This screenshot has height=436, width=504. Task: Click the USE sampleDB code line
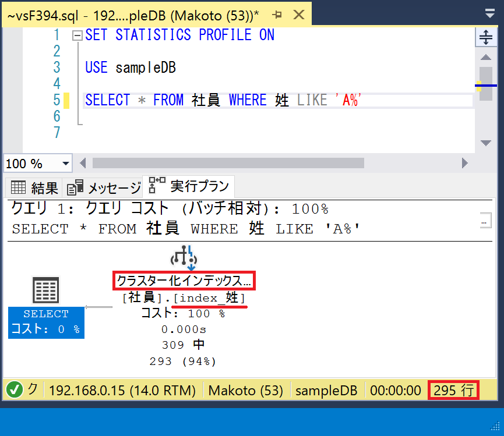tap(130, 68)
